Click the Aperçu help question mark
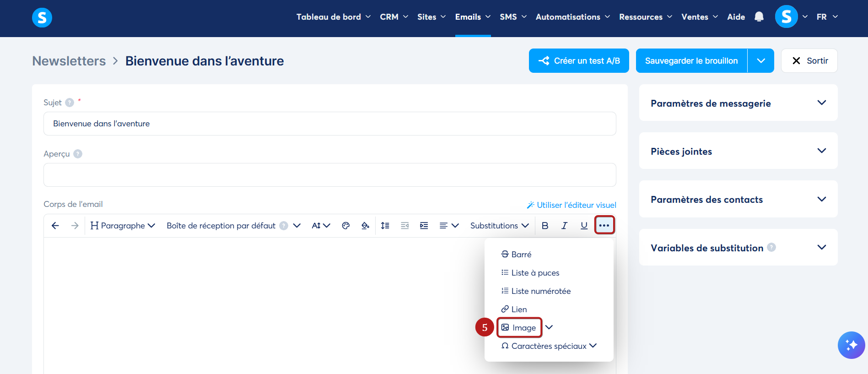 78,154
